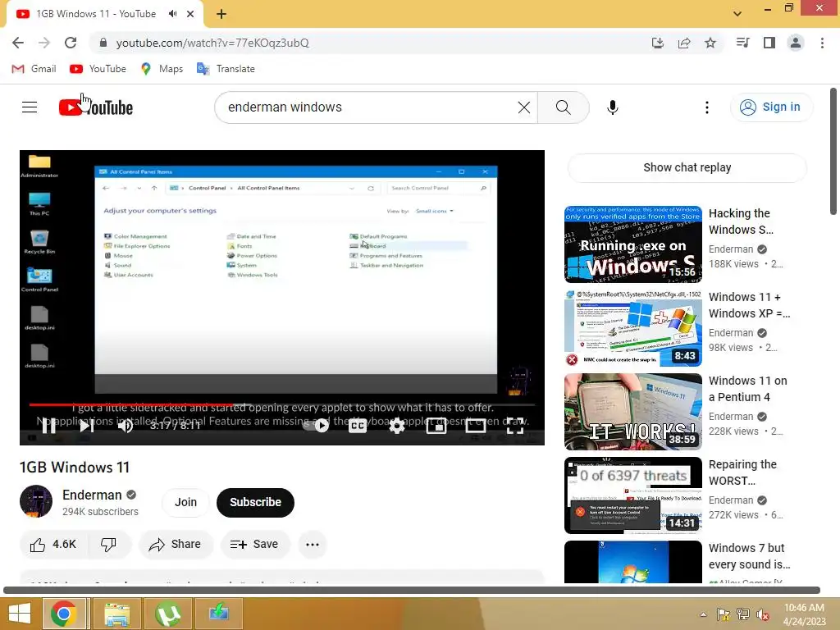
Task: Dislike the video
Action: click(109, 545)
